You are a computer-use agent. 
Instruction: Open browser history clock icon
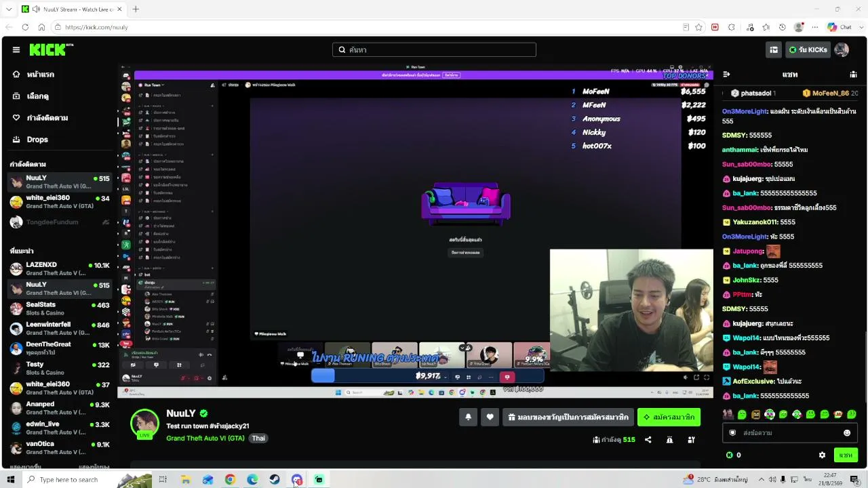coord(783,27)
